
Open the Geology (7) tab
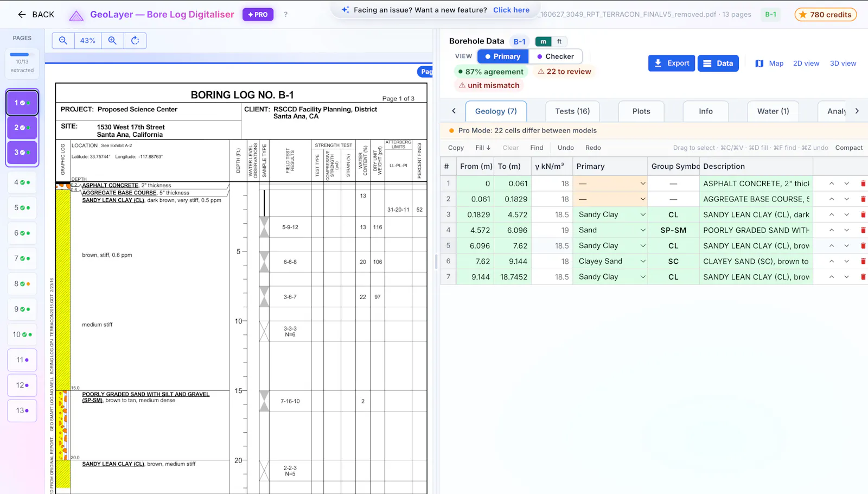(496, 111)
